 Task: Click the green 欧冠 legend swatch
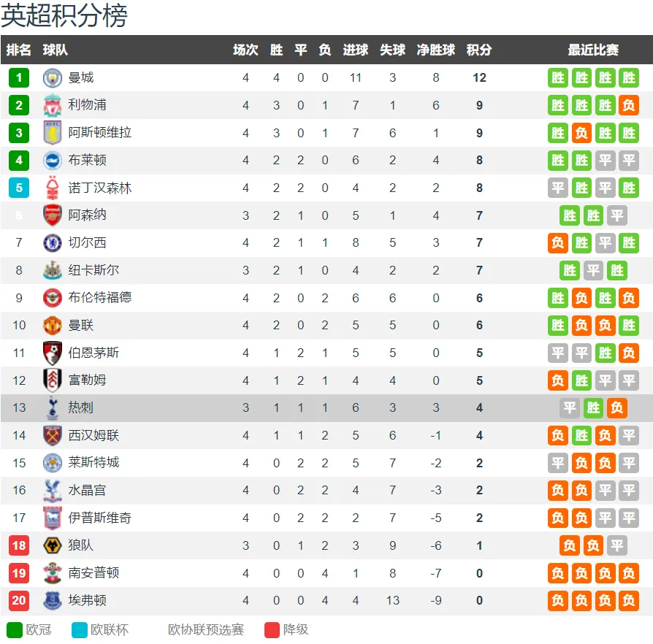[15, 630]
